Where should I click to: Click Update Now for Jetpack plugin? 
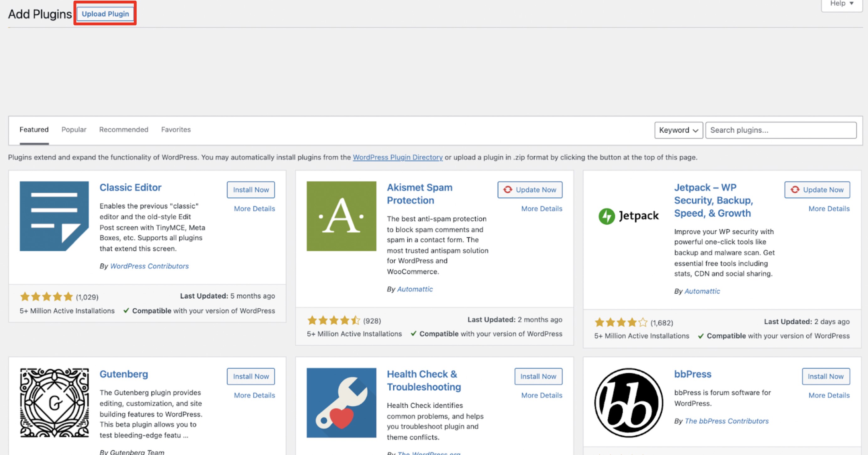coord(817,190)
